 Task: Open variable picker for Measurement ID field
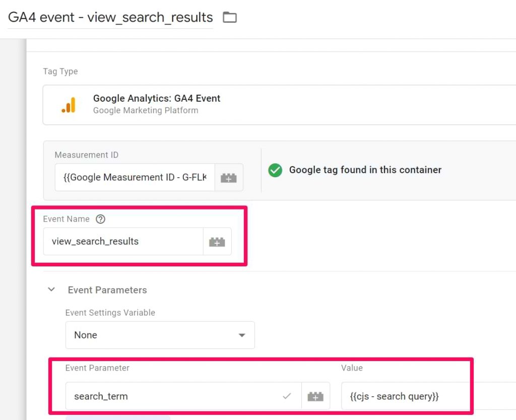tap(229, 177)
